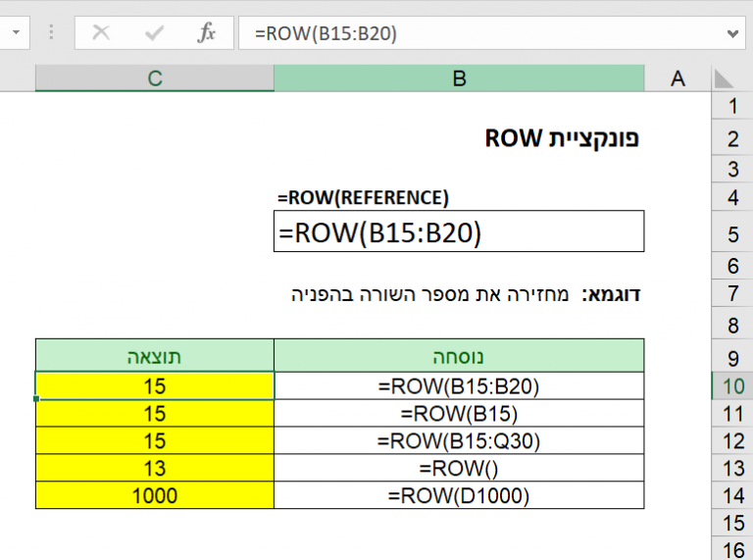753x560 pixels.
Task: Open the Insert Function fx dialog
Action: tap(207, 32)
